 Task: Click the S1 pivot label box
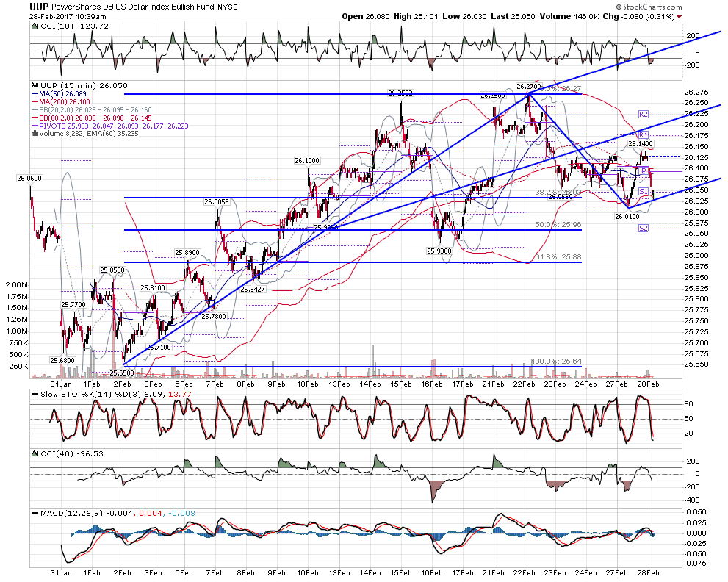(x=643, y=191)
